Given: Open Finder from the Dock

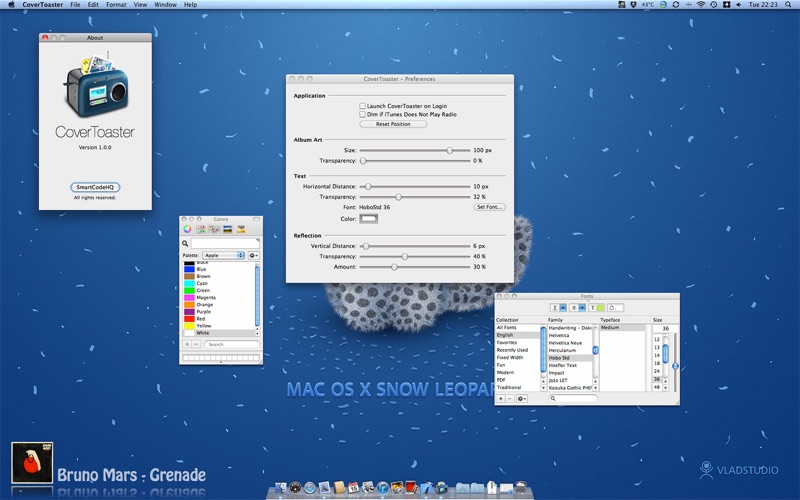Looking at the screenshot, I should pos(281,488).
